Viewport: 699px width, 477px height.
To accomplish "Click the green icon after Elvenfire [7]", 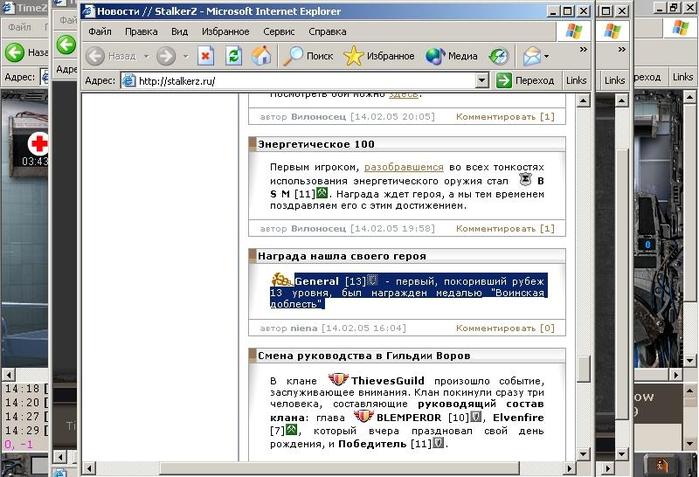I will 291,430.
